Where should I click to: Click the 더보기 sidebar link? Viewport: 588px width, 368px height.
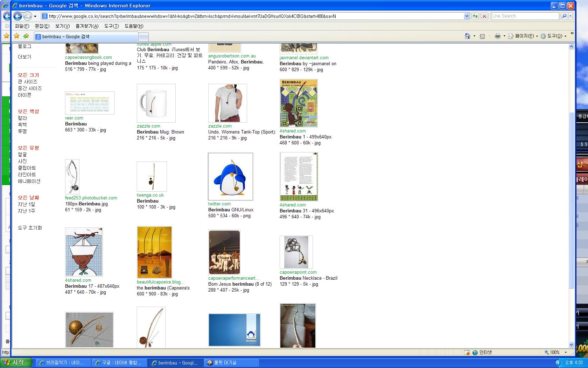[24, 57]
